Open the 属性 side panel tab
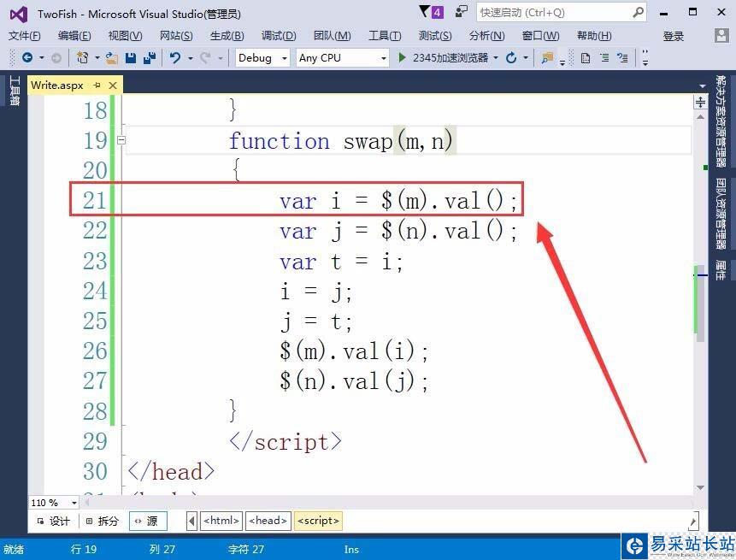Screen dimensions: 736x560 [721, 270]
